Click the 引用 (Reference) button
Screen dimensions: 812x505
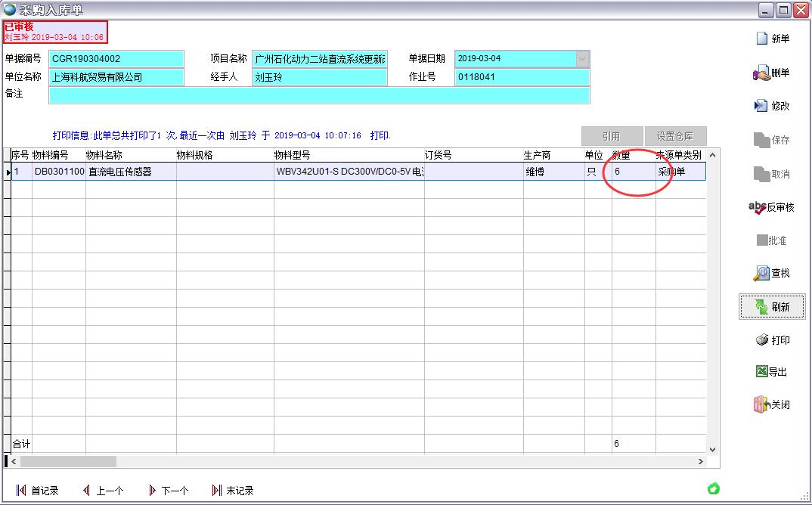[x=612, y=136]
